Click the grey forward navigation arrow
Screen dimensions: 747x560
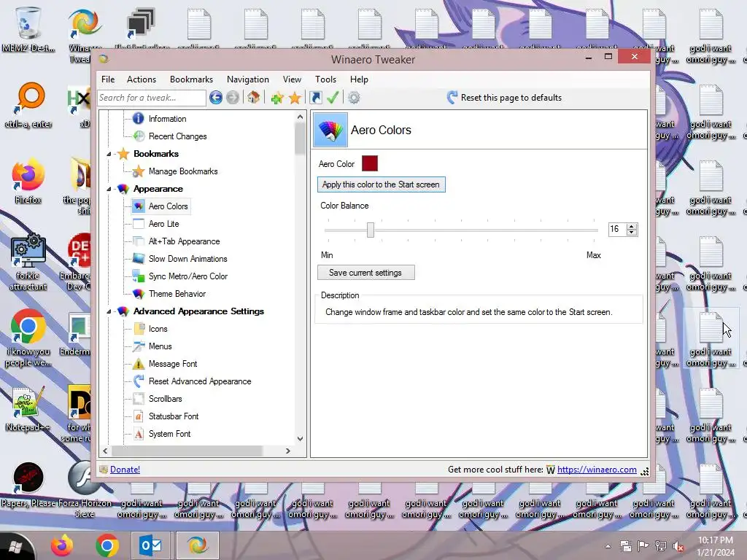click(x=233, y=98)
